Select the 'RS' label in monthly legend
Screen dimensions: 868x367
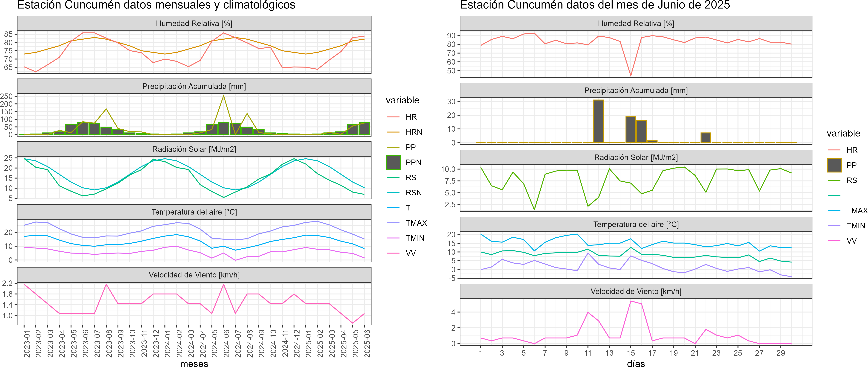[411, 177]
